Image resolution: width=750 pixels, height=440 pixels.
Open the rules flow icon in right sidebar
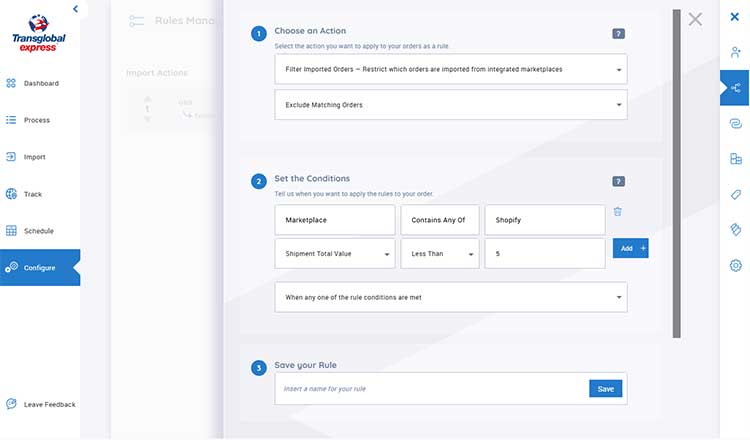click(736, 88)
